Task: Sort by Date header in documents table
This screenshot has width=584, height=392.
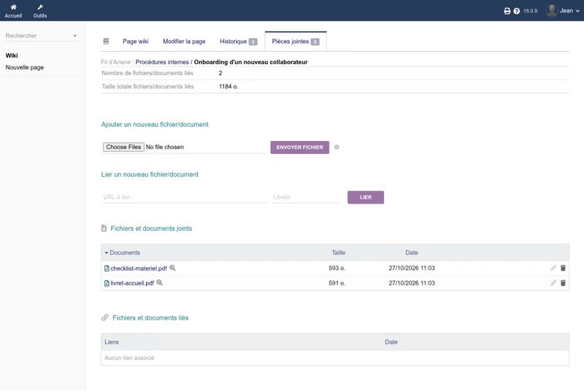Action: click(x=412, y=253)
